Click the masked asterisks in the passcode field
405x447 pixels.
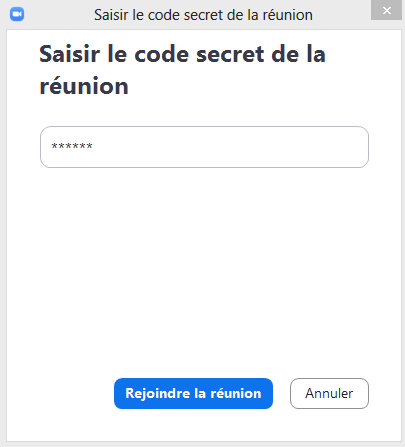pos(72,146)
